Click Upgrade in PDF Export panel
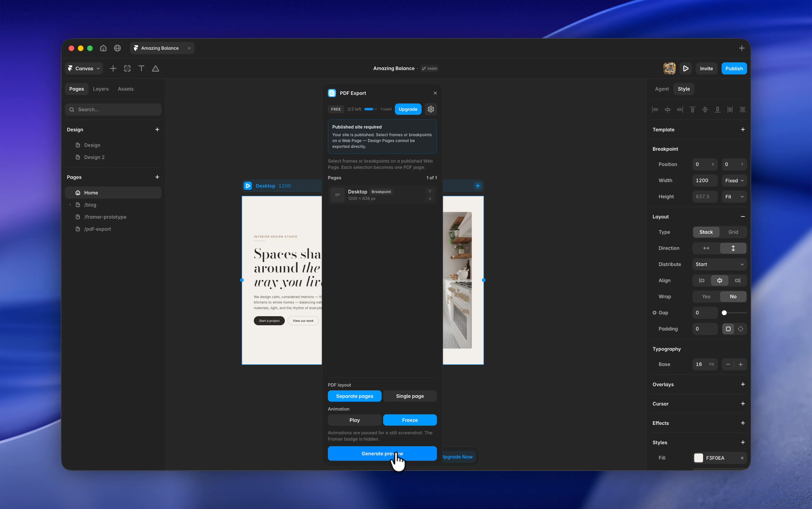 [x=408, y=109]
